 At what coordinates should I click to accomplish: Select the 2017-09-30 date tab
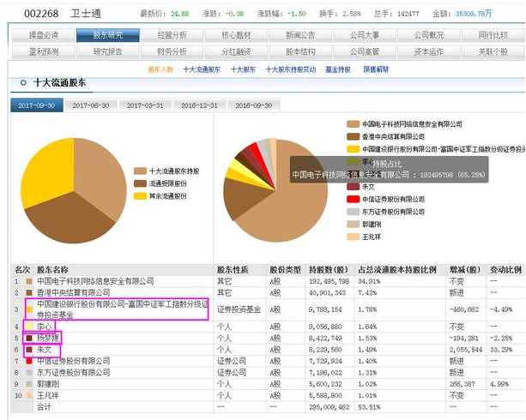(x=37, y=105)
